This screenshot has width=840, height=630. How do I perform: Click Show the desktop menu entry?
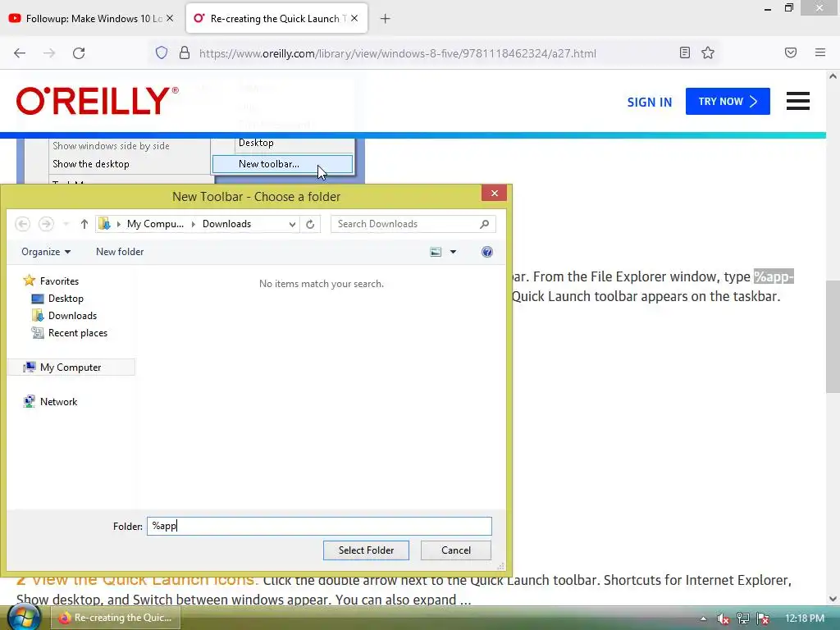point(91,164)
